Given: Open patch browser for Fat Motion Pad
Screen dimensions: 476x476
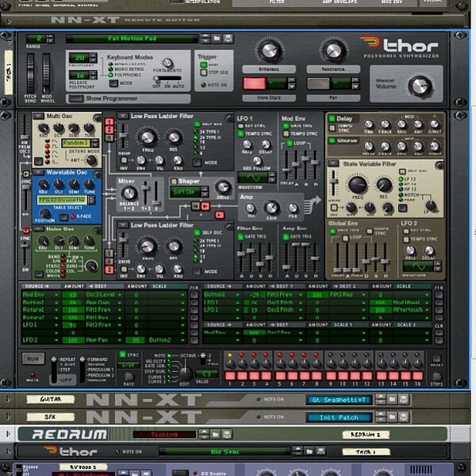Looking at the screenshot, I should tap(217, 39).
